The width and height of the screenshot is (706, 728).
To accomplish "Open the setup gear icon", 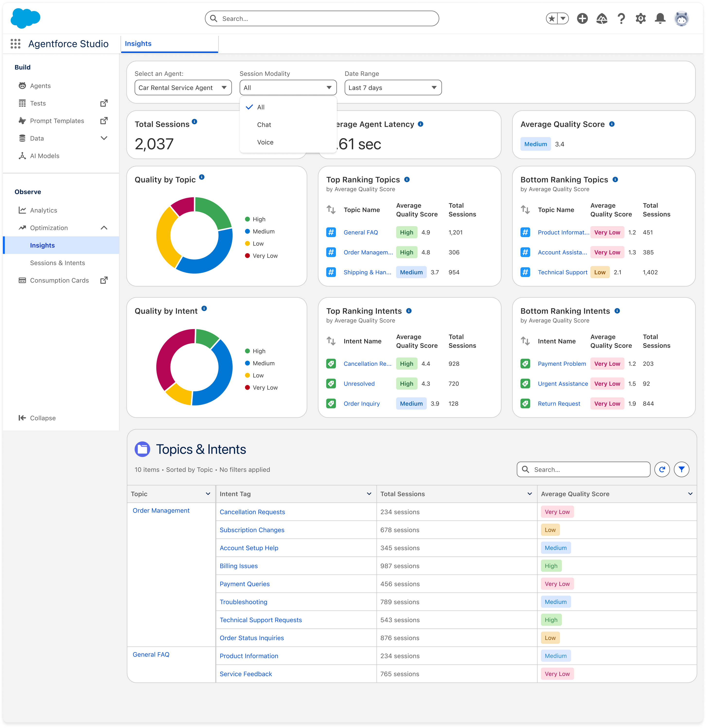I will coord(641,18).
